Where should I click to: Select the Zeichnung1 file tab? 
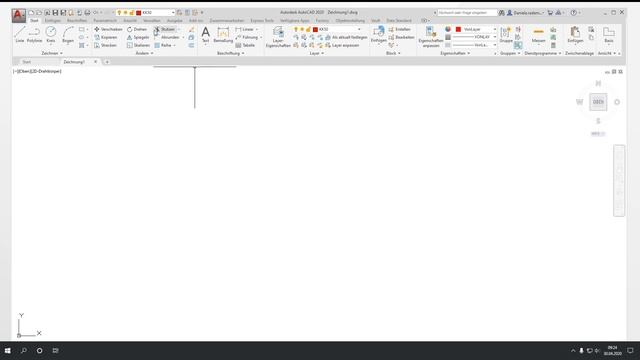point(74,62)
